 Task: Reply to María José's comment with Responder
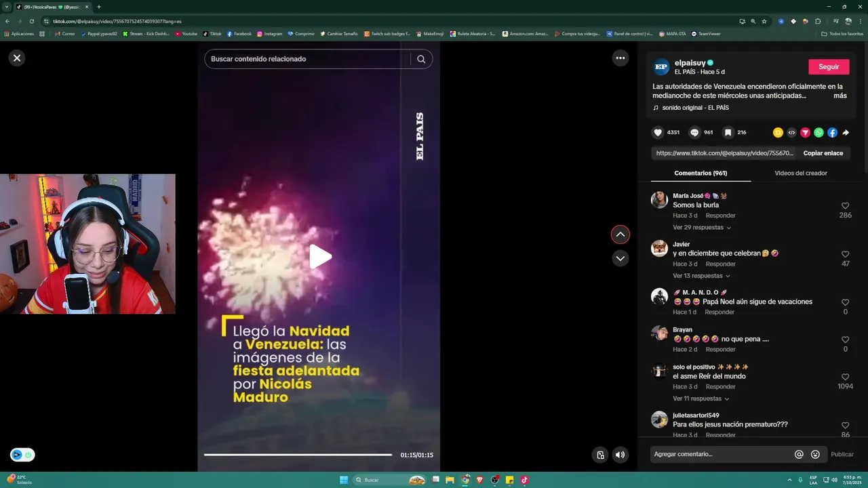point(720,216)
